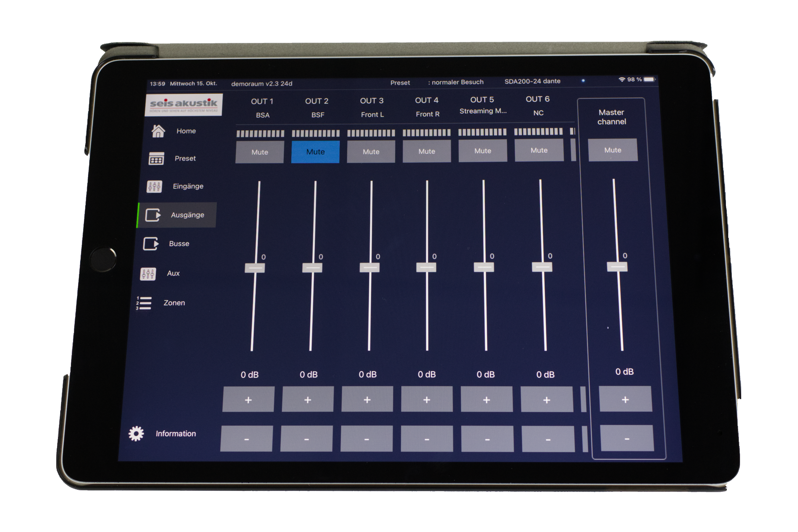Mute the Master channel

(x=612, y=150)
